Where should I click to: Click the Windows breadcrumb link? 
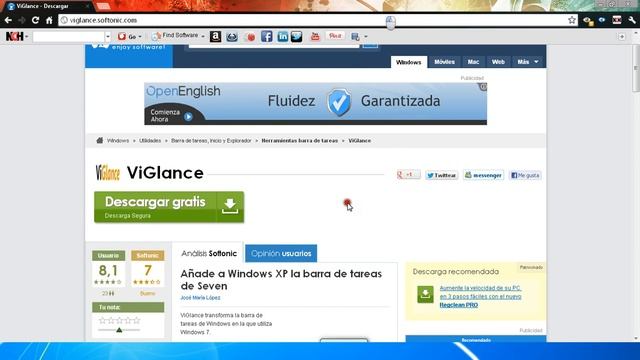coord(118,140)
